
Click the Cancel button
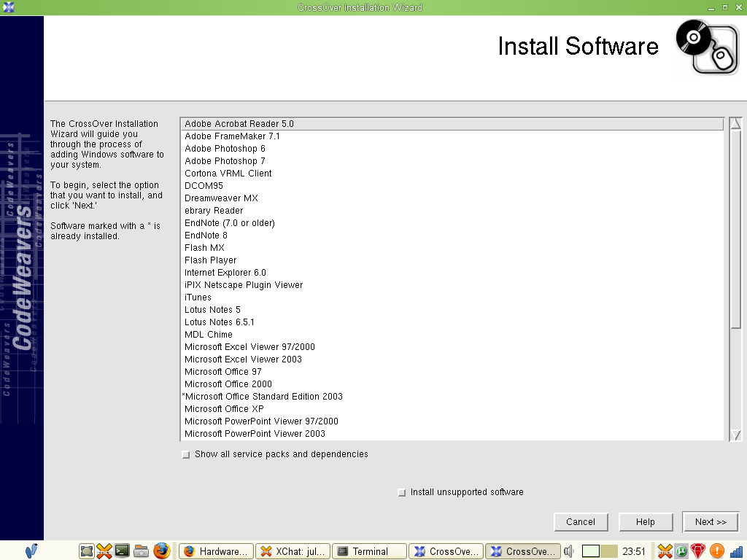581,522
